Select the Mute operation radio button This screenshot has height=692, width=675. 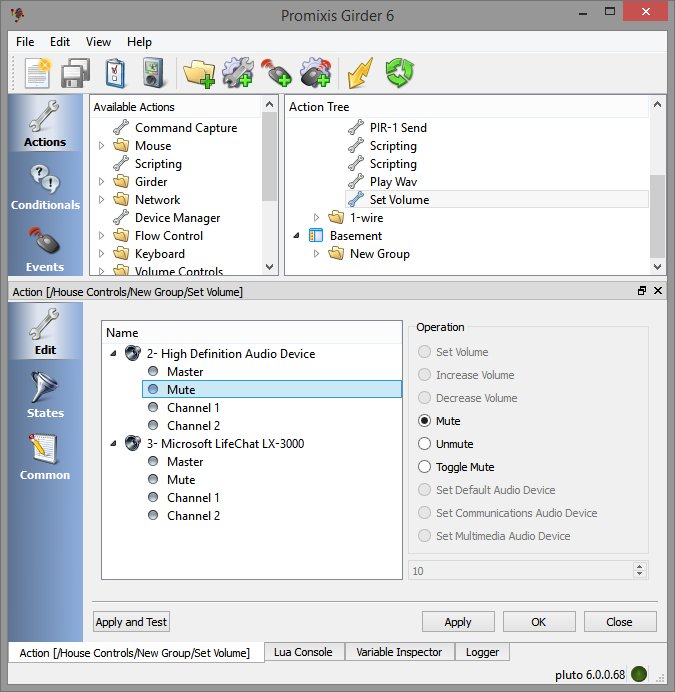coord(424,421)
